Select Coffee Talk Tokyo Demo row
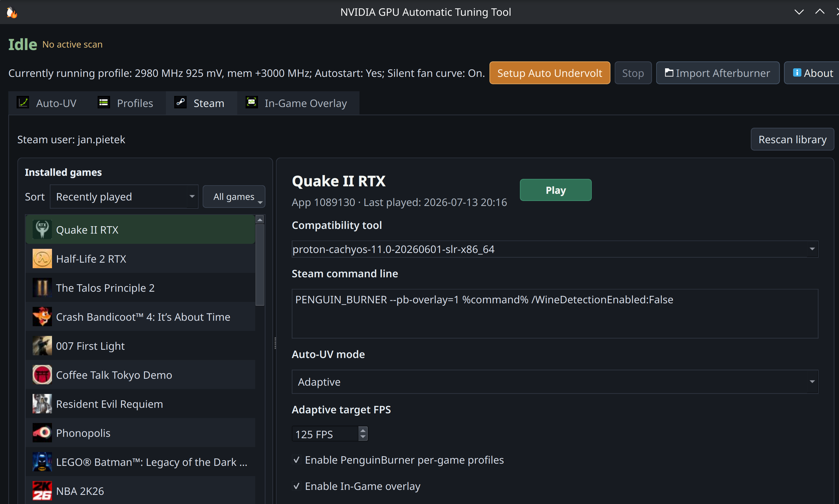 (x=140, y=375)
